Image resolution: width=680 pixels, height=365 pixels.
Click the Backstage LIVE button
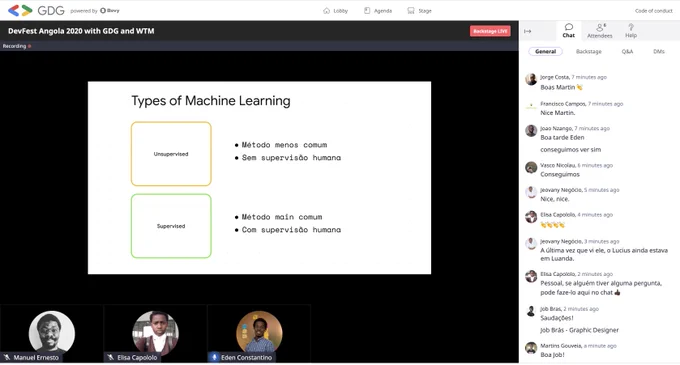click(490, 31)
